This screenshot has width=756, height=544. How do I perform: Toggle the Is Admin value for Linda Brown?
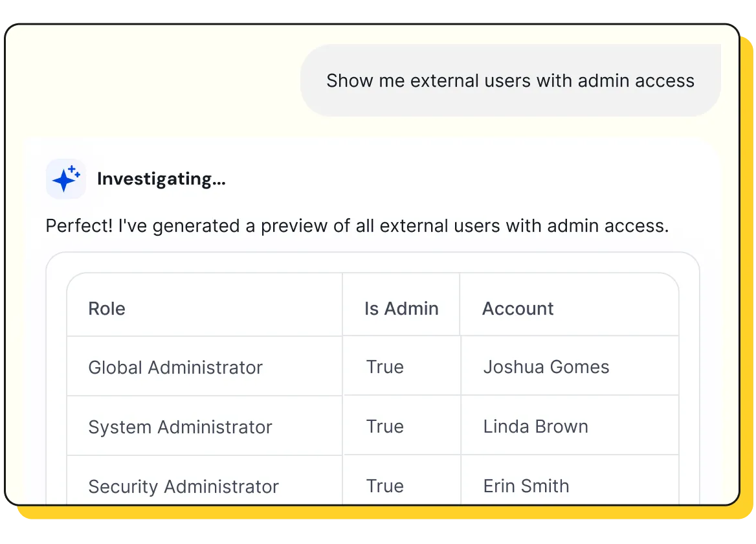[x=385, y=427]
